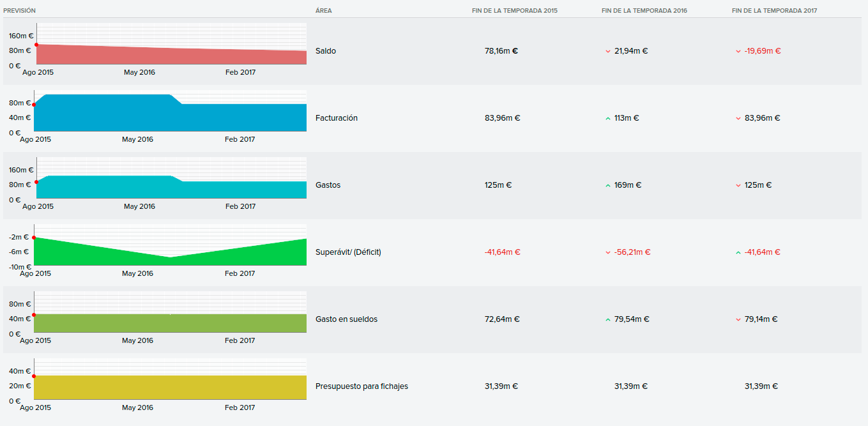This screenshot has height=426, width=868.
Task: Click the olive Gasto en sueldos chart
Action: (170, 323)
